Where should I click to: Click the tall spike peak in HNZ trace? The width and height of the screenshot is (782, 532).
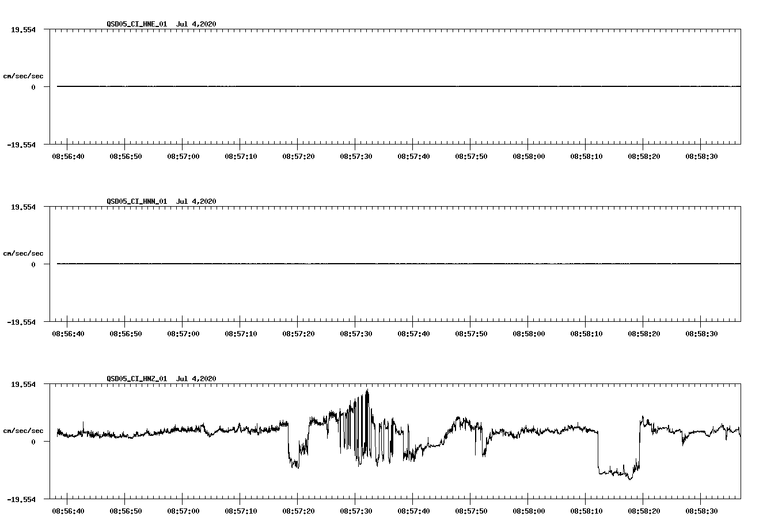[x=367, y=391]
